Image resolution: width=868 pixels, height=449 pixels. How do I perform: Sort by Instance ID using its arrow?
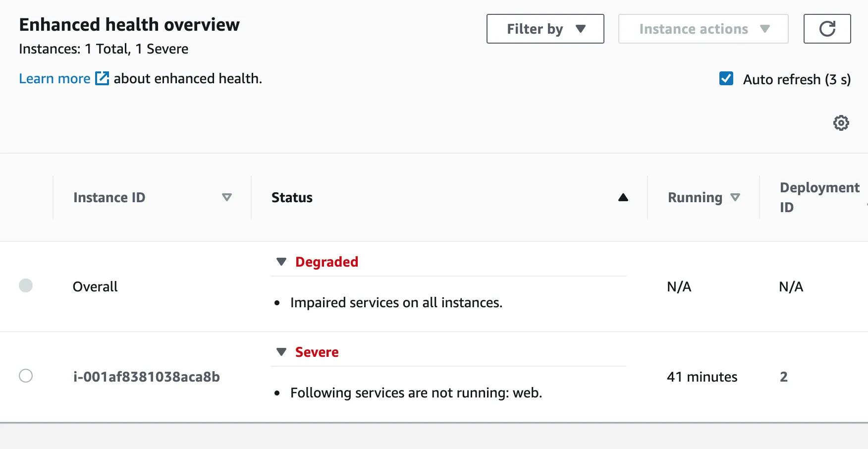pos(227,197)
